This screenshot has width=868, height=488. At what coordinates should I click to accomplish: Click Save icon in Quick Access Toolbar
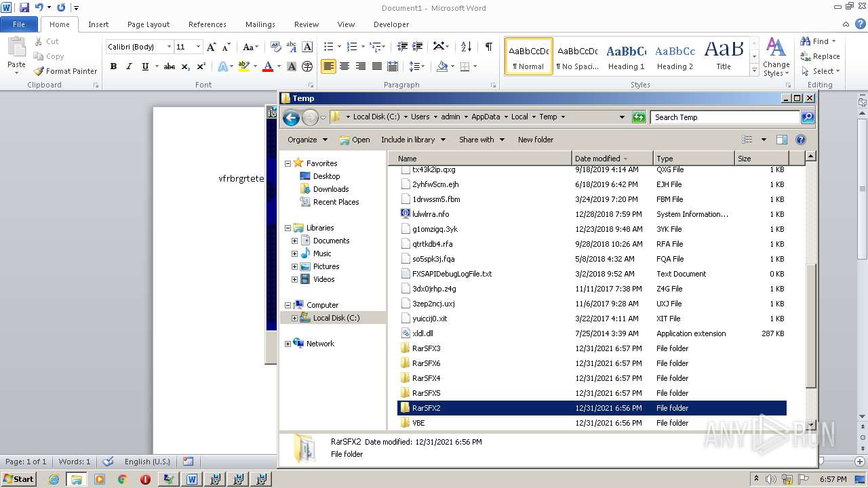24,7
